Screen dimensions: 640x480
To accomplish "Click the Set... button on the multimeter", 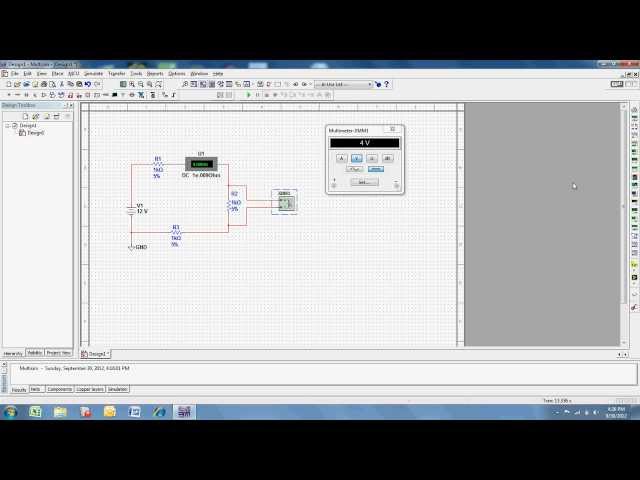I will [364, 182].
